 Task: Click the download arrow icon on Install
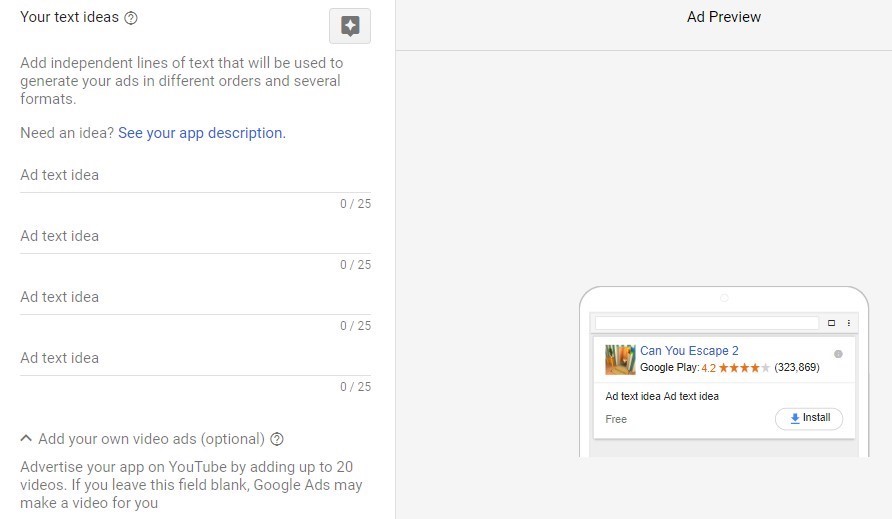point(795,418)
